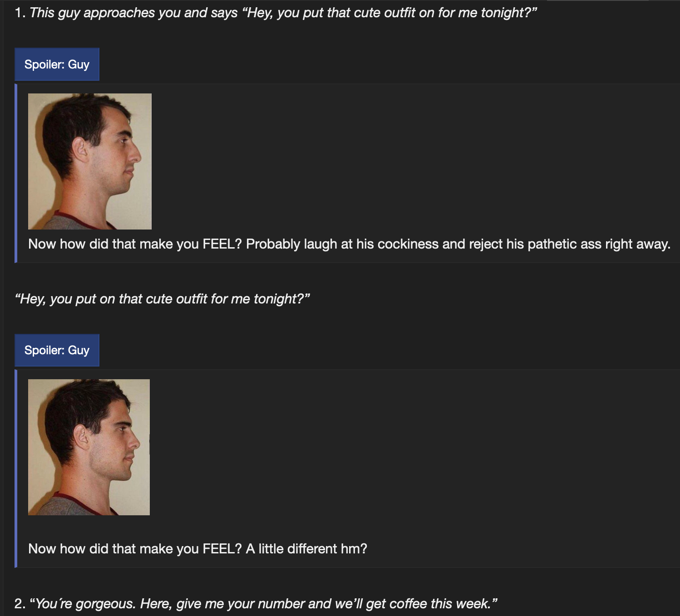Click the line starting "1. This guy approaches you"

(276, 13)
